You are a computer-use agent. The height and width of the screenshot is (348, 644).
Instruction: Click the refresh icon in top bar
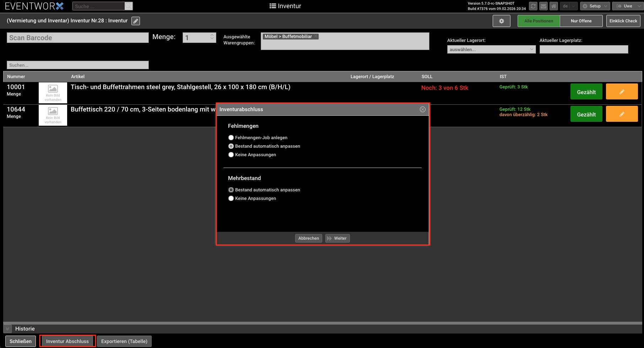coord(533,6)
